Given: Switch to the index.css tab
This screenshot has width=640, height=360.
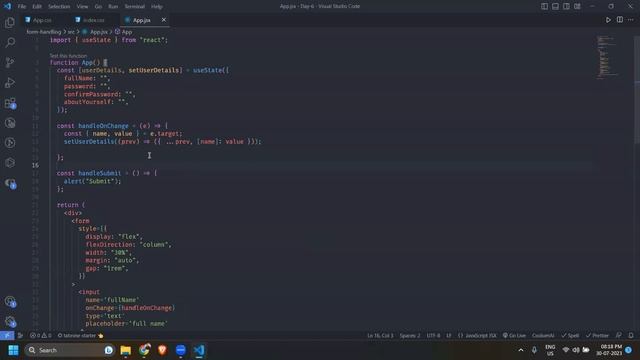Looking at the screenshot, I should 93,20.
